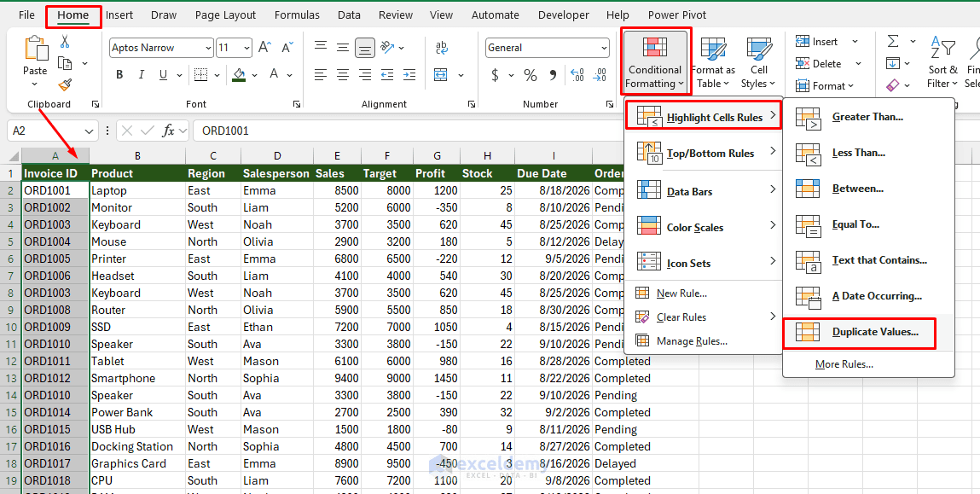Viewport: 980px width, 494px height.
Task: Open Font dialog launcher
Action: 296,104
